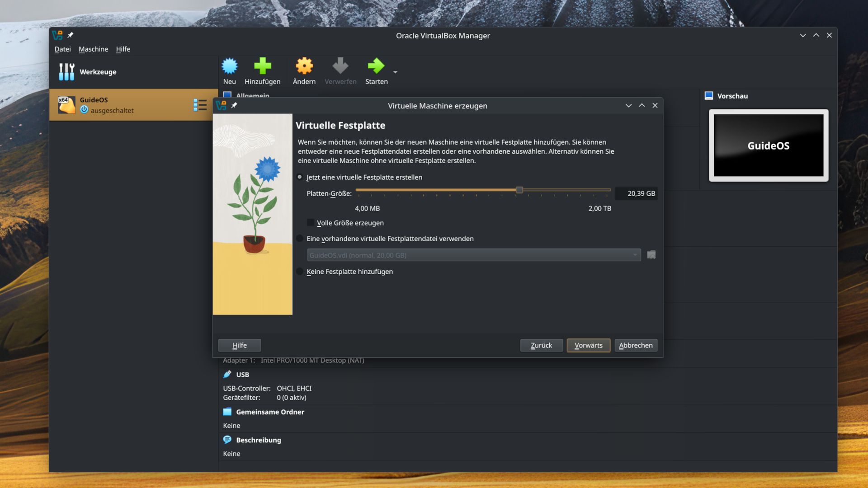This screenshot has height=488, width=868.
Task: Click the GuideOS x64 OS icon
Action: (x=66, y=105)
